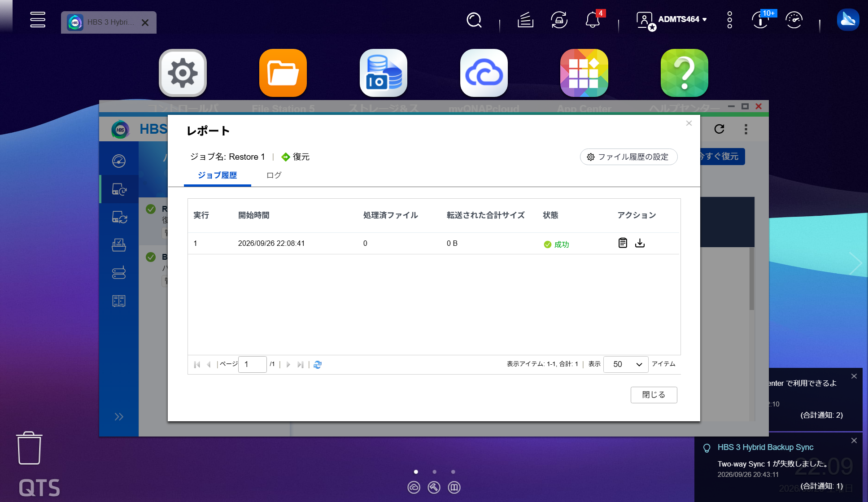The width and height of the screenshot is (868, 502).
Task: Click the 成功 status of run 1
Action: 556,244
